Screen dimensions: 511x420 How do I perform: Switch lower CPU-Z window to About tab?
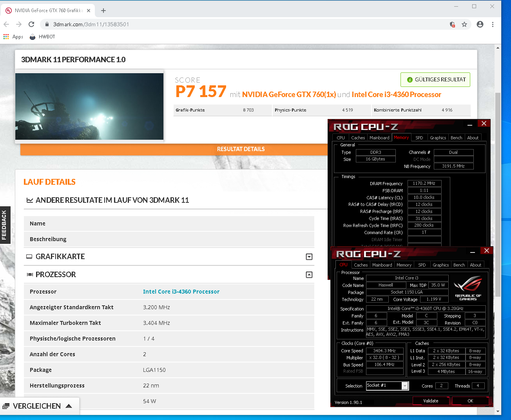pyautogui.click(x=475, y=265)
